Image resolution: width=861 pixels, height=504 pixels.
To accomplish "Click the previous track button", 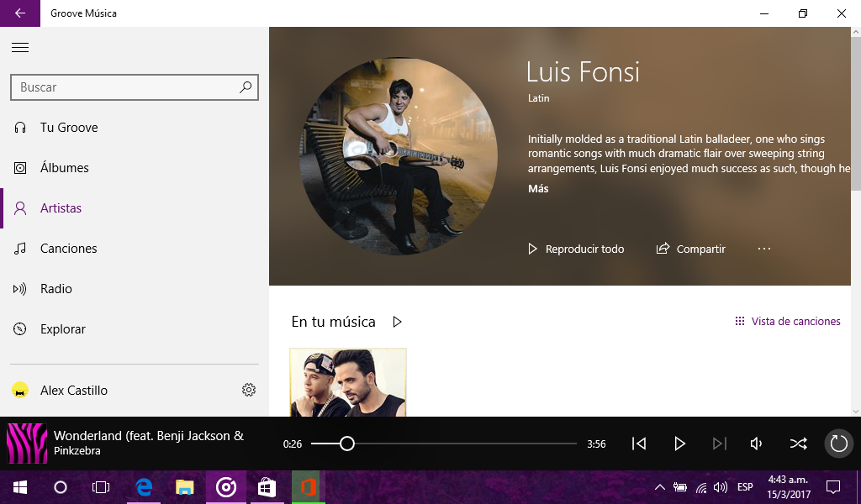I will tap(639, 444).
